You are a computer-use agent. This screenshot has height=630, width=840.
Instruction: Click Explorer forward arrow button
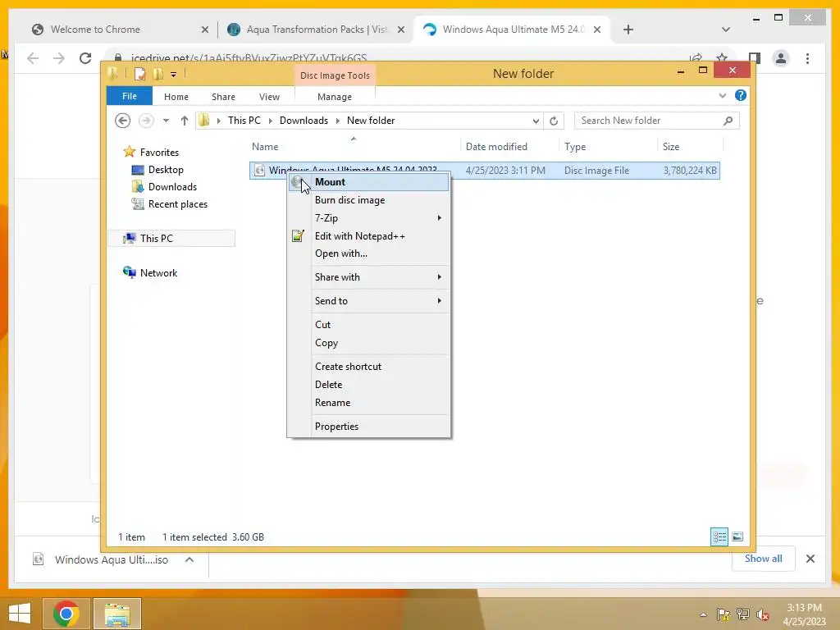click(x=146, y=121)
